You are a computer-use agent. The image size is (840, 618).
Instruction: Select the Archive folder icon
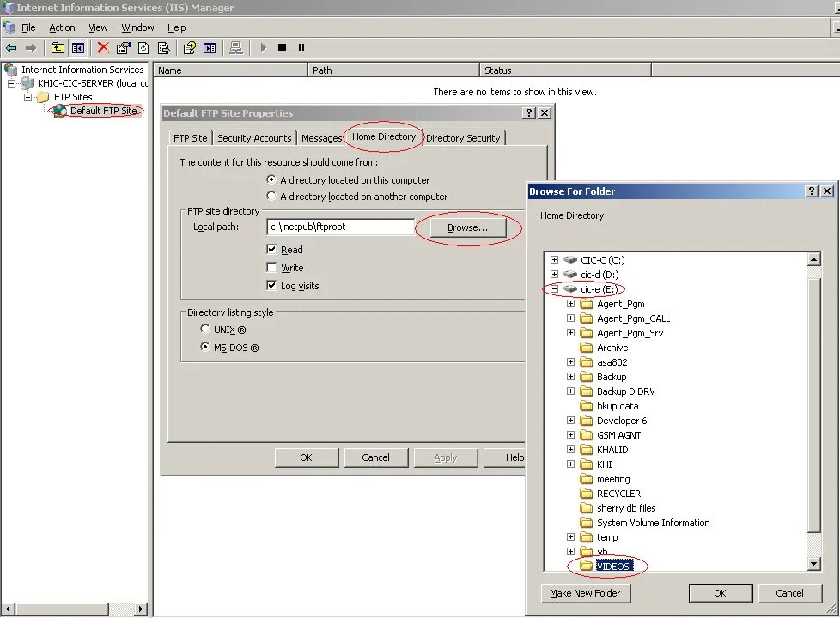587,348
